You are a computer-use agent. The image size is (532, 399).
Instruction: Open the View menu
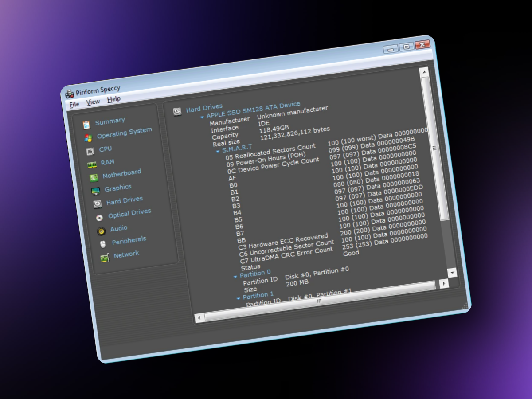pos(93,102)
